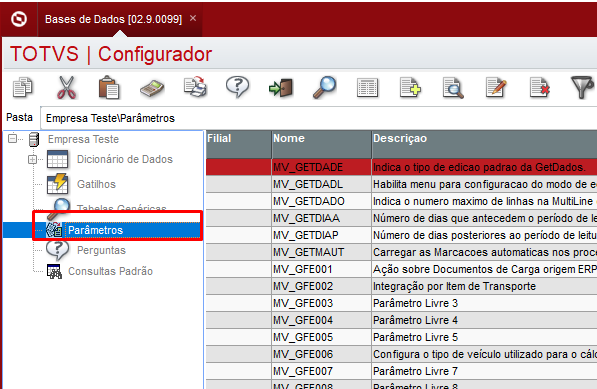Click the Edit record pencil icon
The width and height of the screenshot is (597, 389).
[x=496, y=87]
